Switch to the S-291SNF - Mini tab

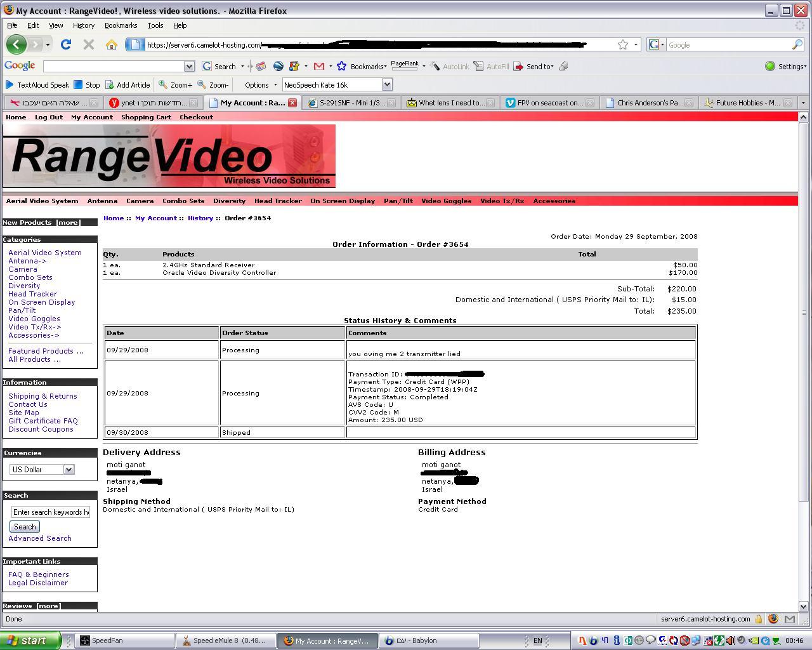point(352,102)
